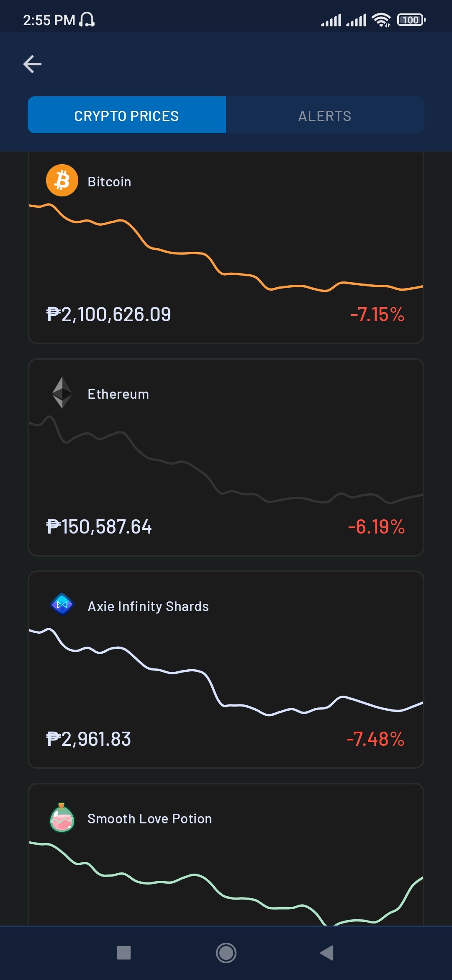Tap the Android recent apps square

(124, 953)
